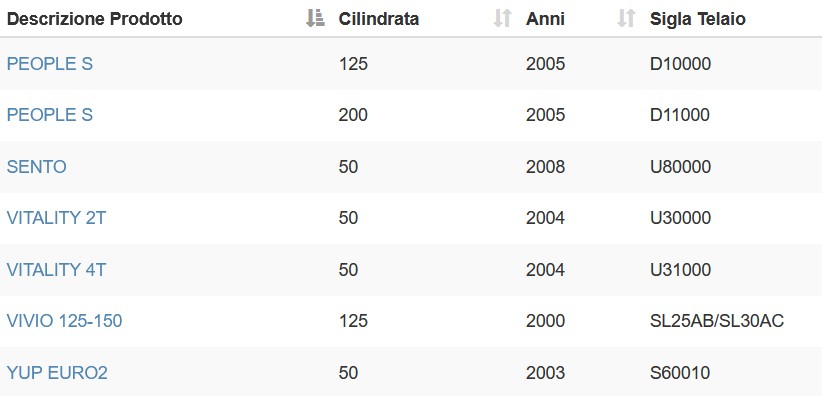This screenshot has height=396, width=822.
Task: Open the VITALITY 2T product link
Action: point(56,218)
